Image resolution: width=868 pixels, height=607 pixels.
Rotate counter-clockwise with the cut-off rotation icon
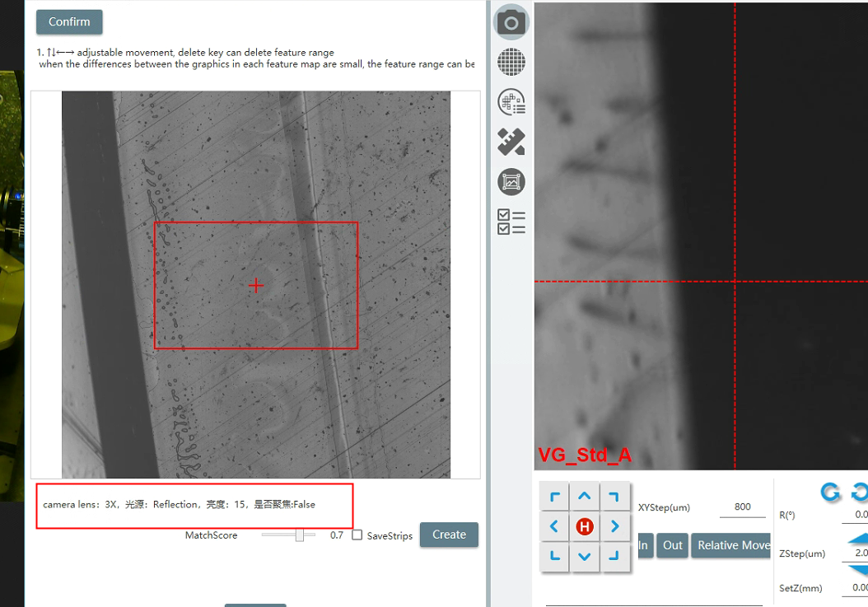[x=860, y=492]
